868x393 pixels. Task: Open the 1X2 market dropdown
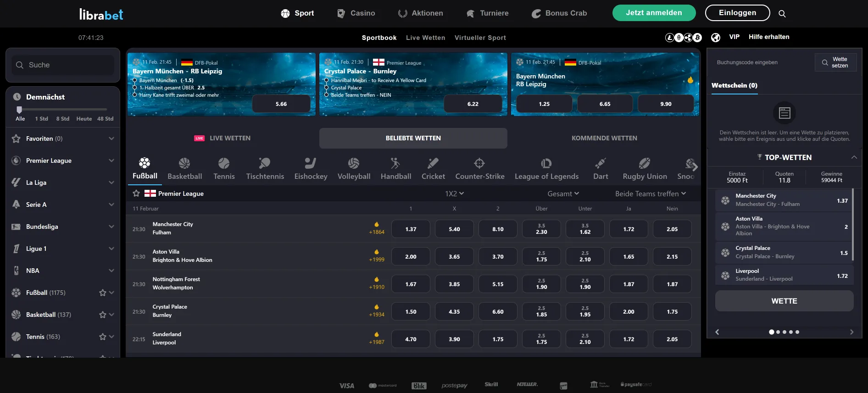tap(454, 194)
